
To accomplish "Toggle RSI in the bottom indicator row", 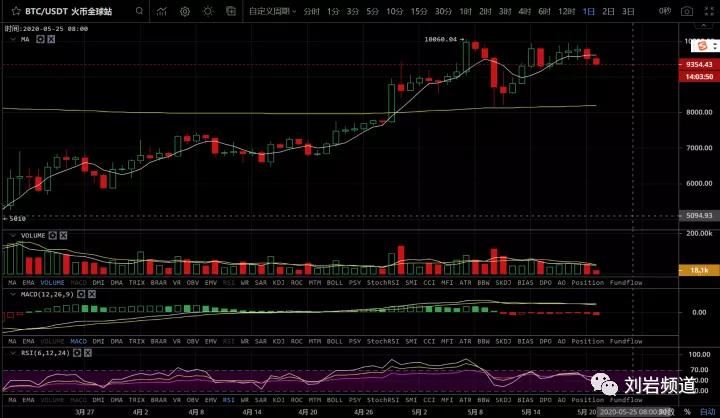I will [228, 400].
